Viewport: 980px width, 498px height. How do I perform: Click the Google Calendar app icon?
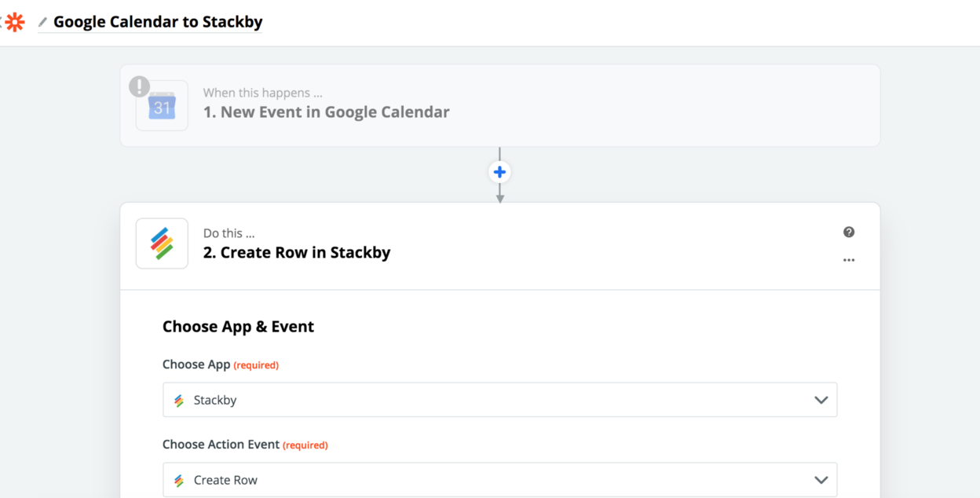coord(162,106)
